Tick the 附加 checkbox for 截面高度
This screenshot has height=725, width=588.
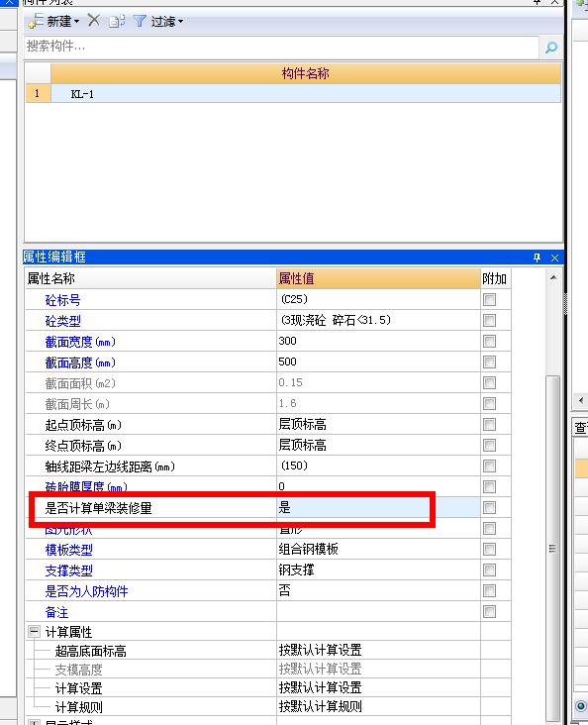coord(490,362)
